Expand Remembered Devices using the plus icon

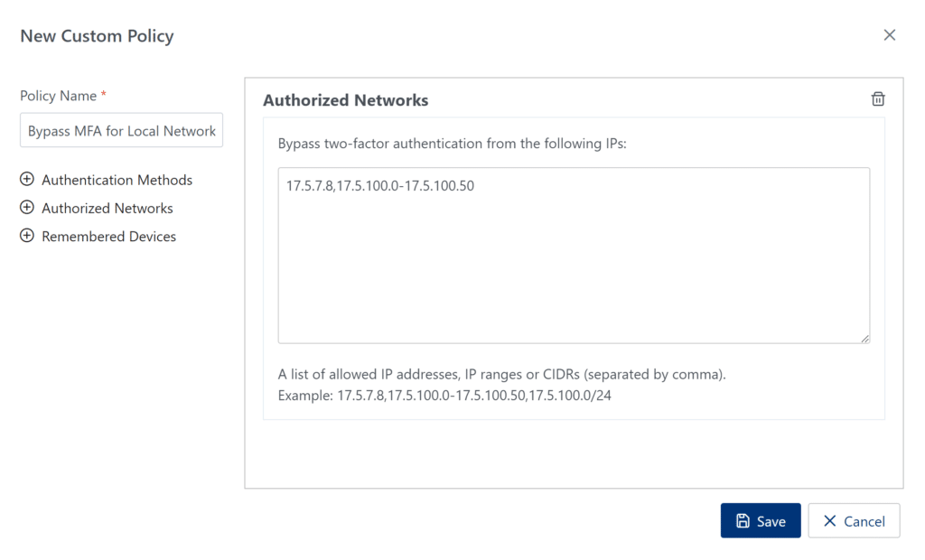point(26,236)
